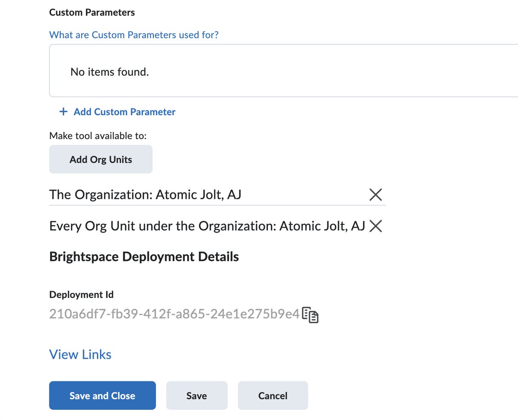Click the "Add Custom Parameter" link

(124, 111)
